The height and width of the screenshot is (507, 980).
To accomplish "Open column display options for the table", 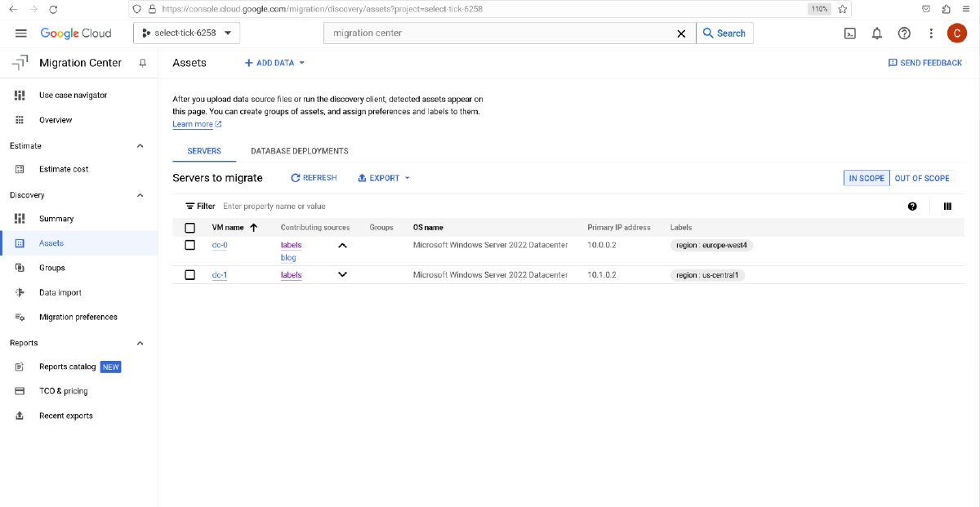I will click(x=947, y=206).
